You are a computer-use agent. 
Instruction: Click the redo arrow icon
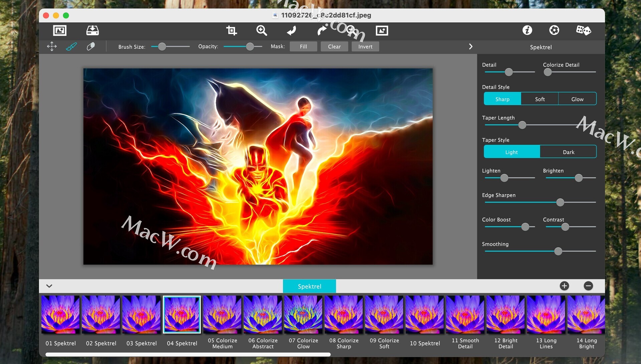(x=322, y=30)
